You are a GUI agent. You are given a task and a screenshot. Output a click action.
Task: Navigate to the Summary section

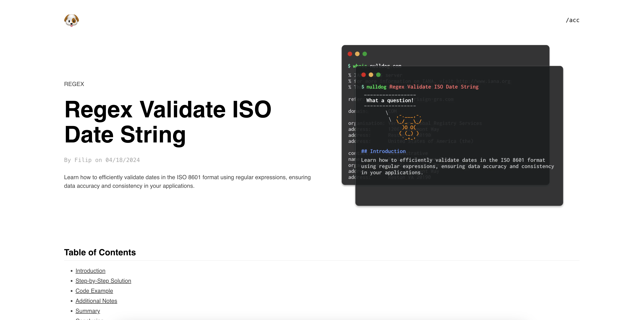(88, 311)
